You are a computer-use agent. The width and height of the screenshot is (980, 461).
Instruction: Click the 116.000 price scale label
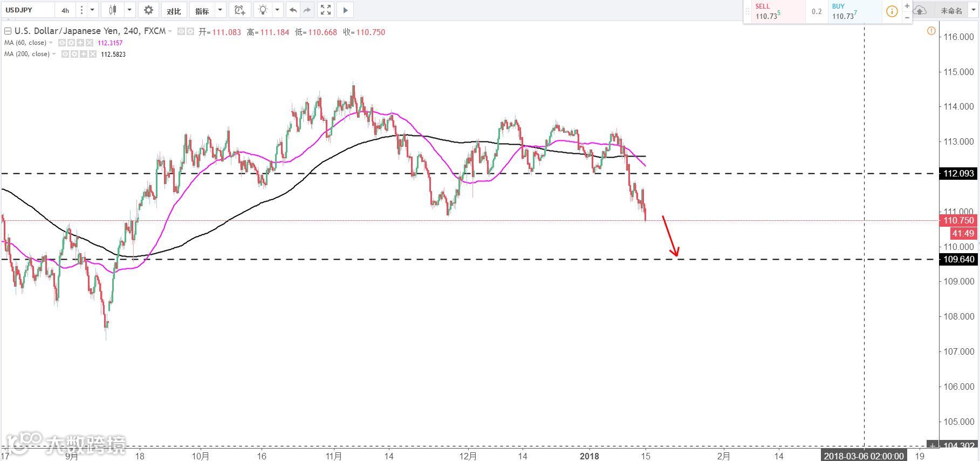pos(958,37)
